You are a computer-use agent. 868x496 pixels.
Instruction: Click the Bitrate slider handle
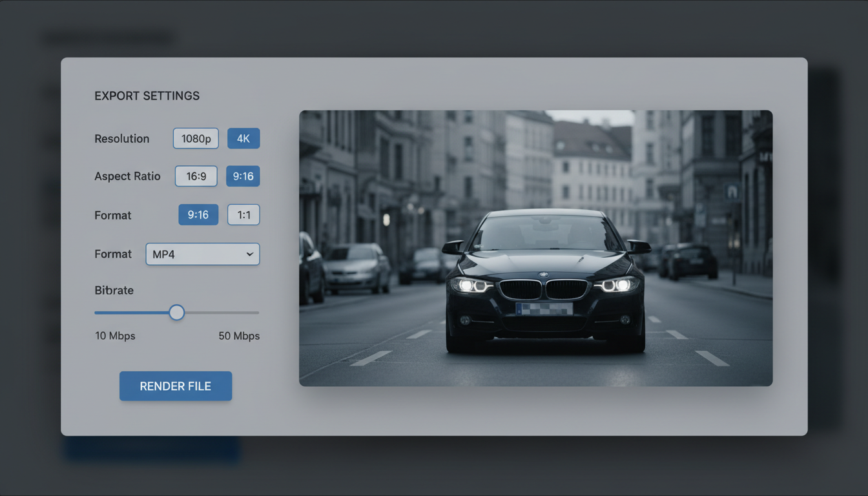point(177,313)
